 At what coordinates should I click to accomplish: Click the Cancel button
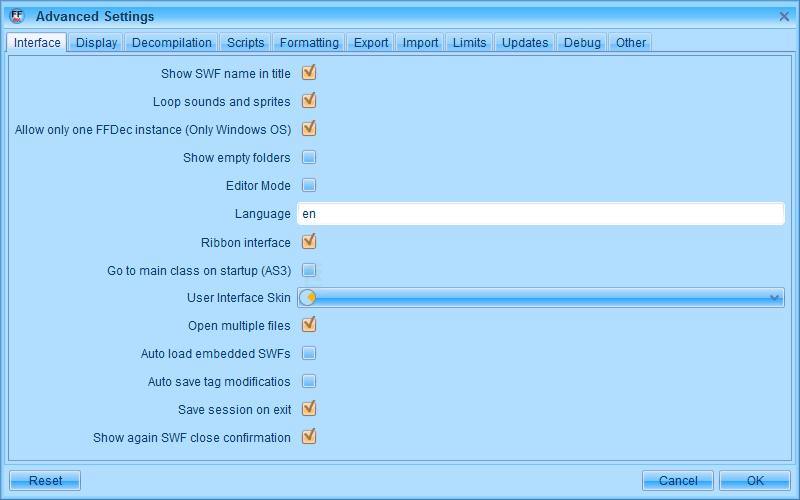pyautogui.click(x=678, y=481)
